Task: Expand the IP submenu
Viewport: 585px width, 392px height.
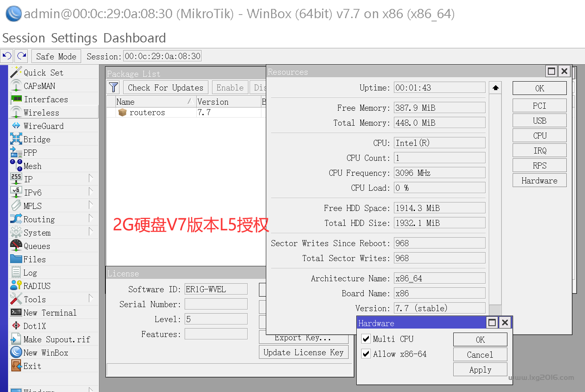Action: 91,178
